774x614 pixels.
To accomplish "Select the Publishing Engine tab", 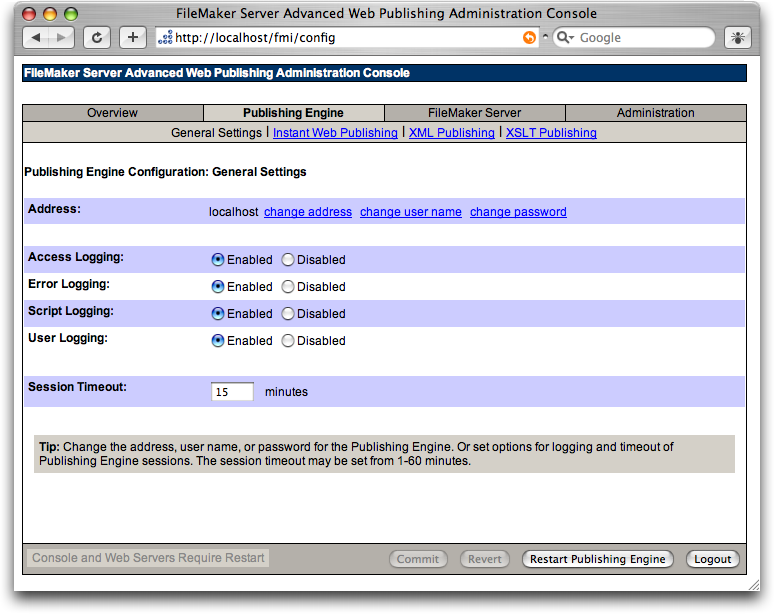I will tap(293, 113).
